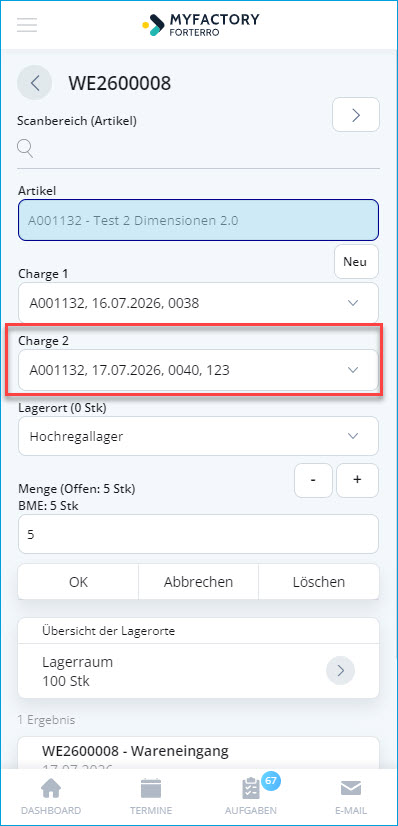Click the 67 tasks badge
This screenshot has height=826, width=398.
(x=271, y=780)
